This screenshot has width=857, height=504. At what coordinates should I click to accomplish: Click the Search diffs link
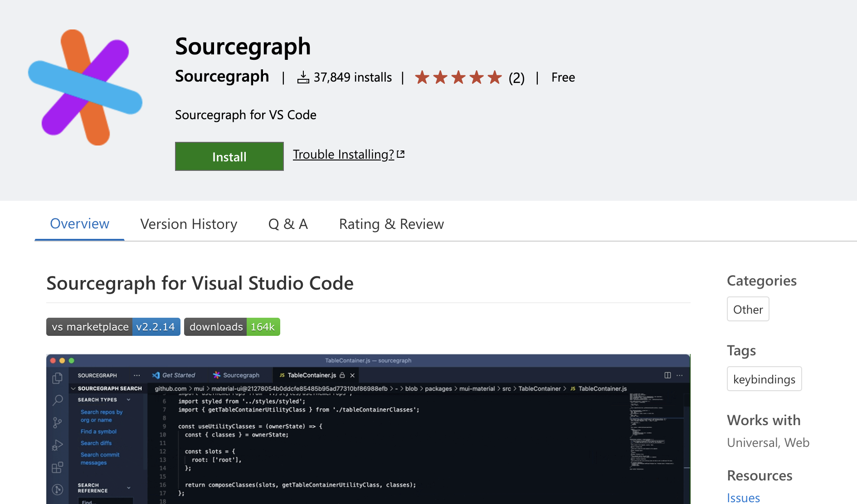[96, 443]
